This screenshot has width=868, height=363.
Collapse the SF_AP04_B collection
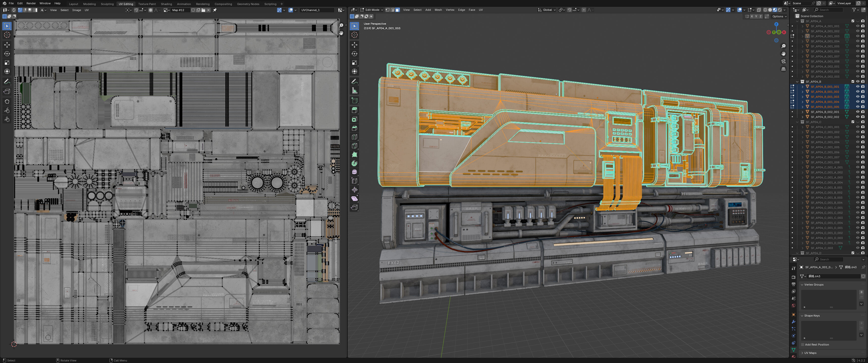point(797,81)
